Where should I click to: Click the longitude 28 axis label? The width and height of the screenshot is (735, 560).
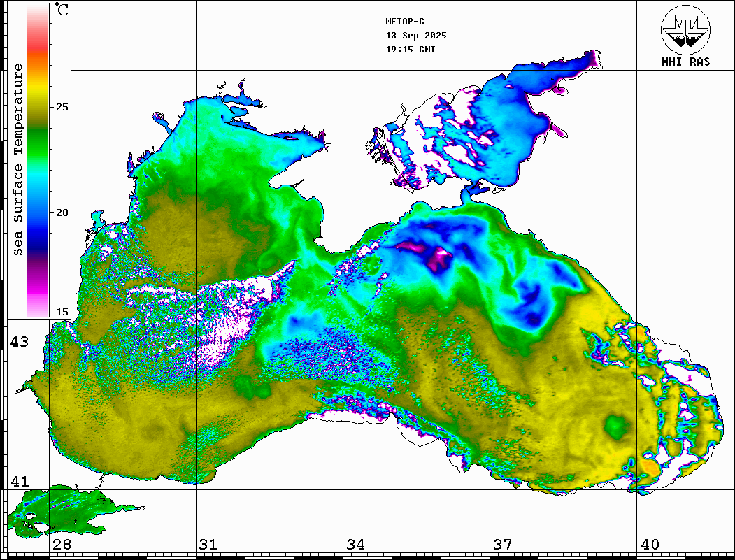62,545
